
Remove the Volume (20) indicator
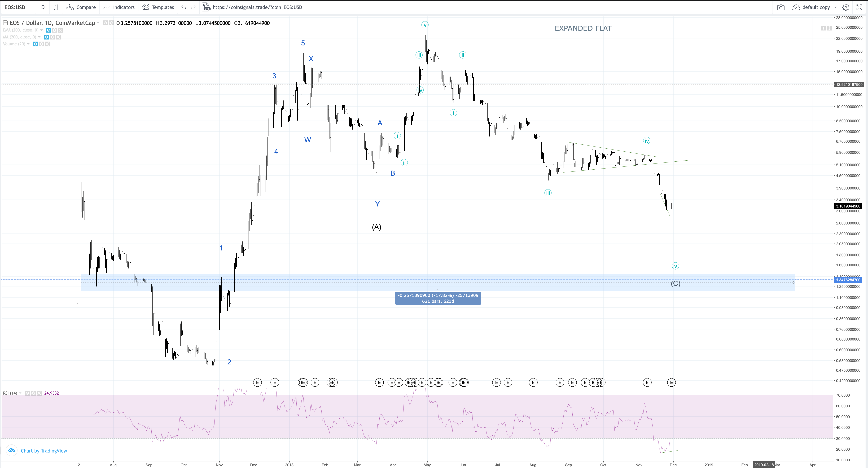(x=47, y=44)
